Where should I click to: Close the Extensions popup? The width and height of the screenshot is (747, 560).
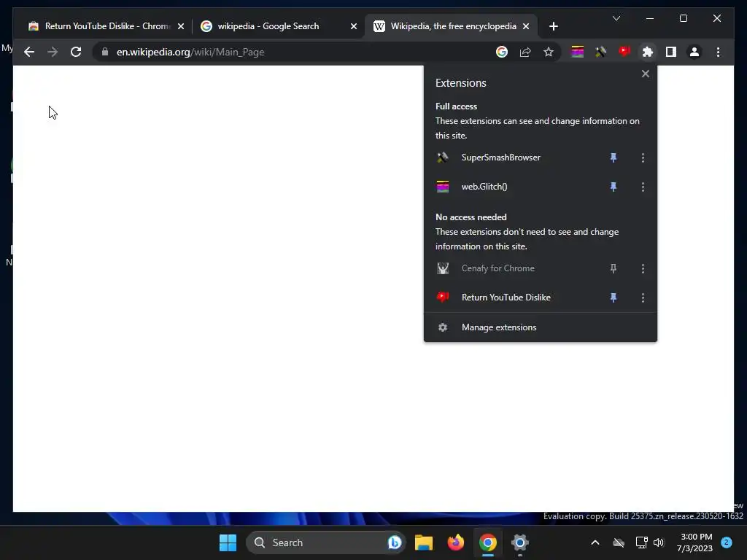[x=645, y=74]
